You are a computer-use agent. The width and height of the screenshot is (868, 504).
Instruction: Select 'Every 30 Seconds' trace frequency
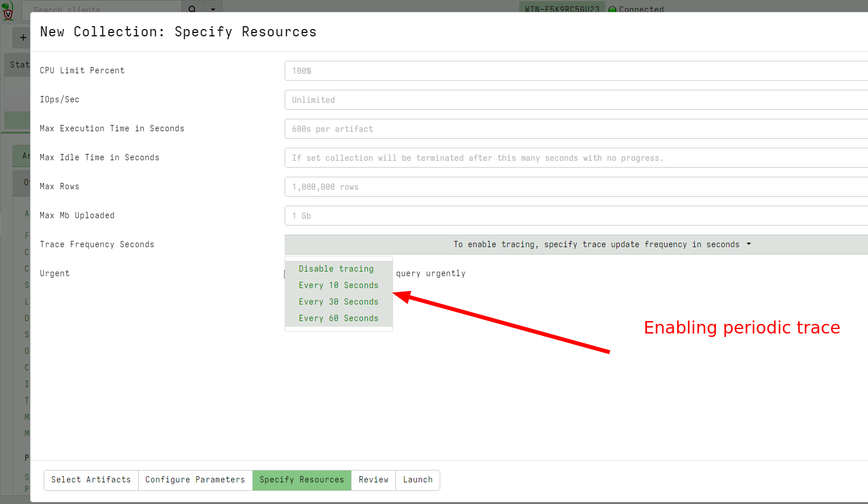pos(338,301)
